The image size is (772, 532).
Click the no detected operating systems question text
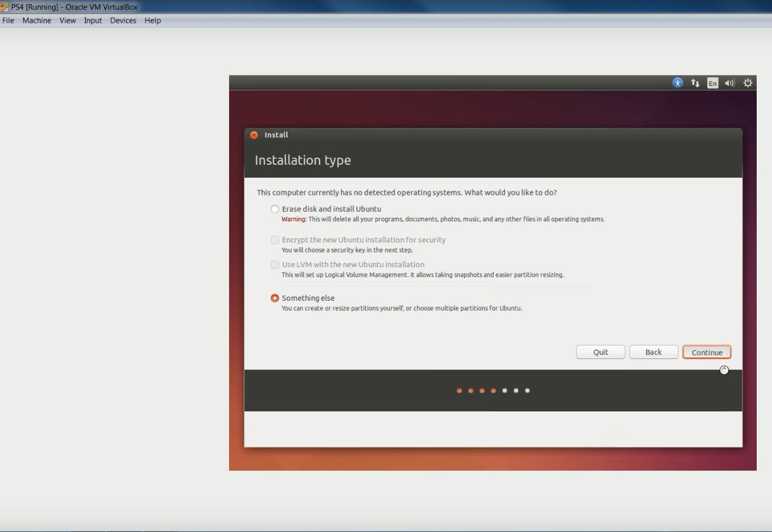[407, 192]
